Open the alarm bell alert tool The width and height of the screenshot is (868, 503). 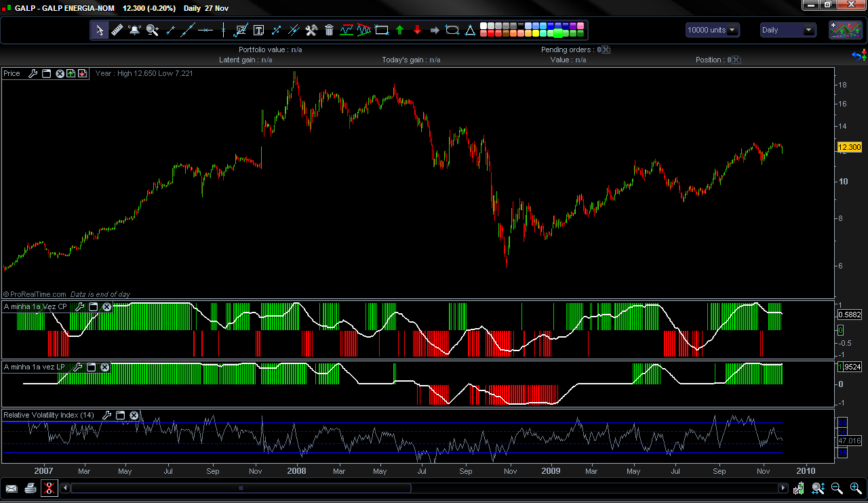[x=134, y=30]
